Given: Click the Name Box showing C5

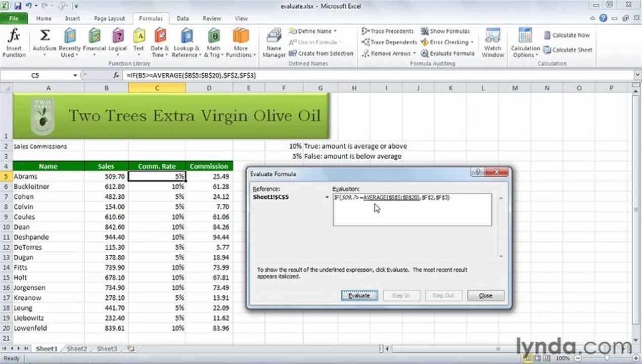Looking at the screenshot, I should [x=35, y=75].
